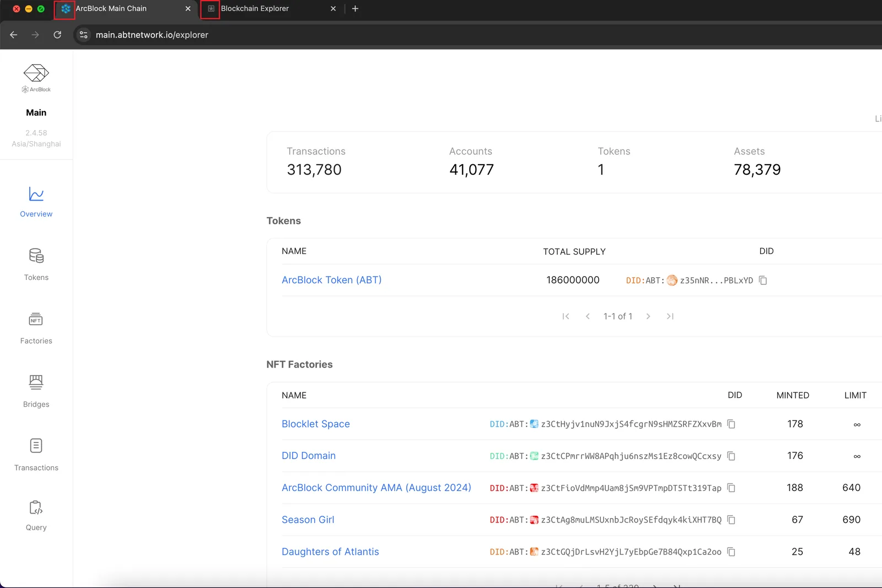882x588 pixels.
Task: Copy the Blocklet Space DID
Action: click(x=732, y=424)
